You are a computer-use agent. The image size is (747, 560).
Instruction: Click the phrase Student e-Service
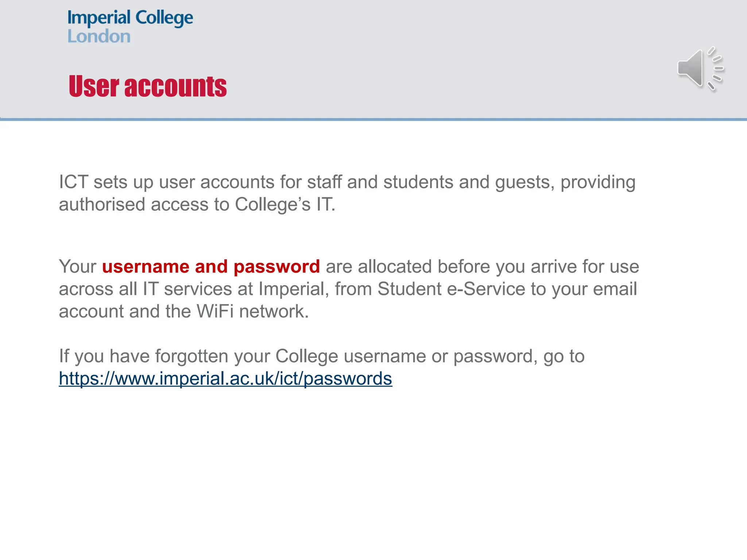451,289
